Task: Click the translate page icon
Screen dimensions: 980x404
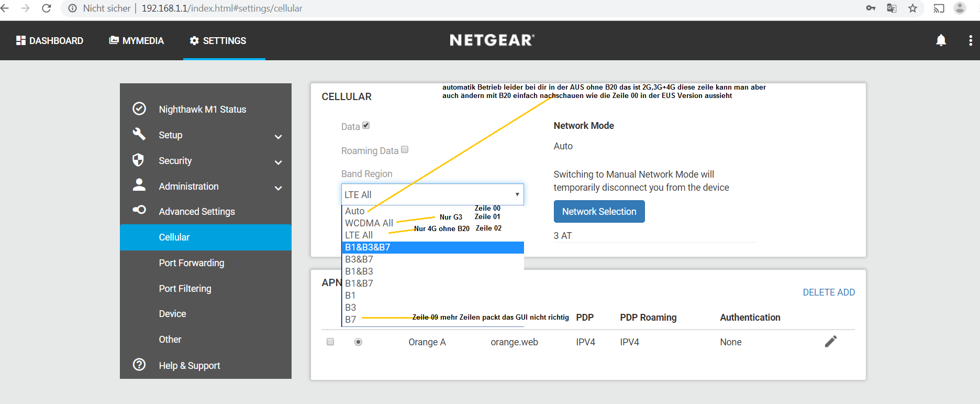Action: [x=892, y=8]
